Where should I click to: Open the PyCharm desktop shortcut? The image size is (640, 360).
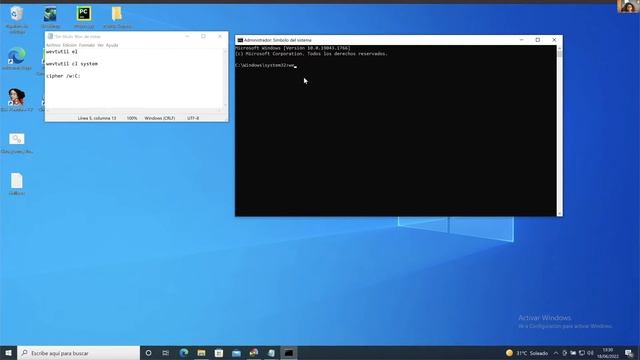coord(84,14)
